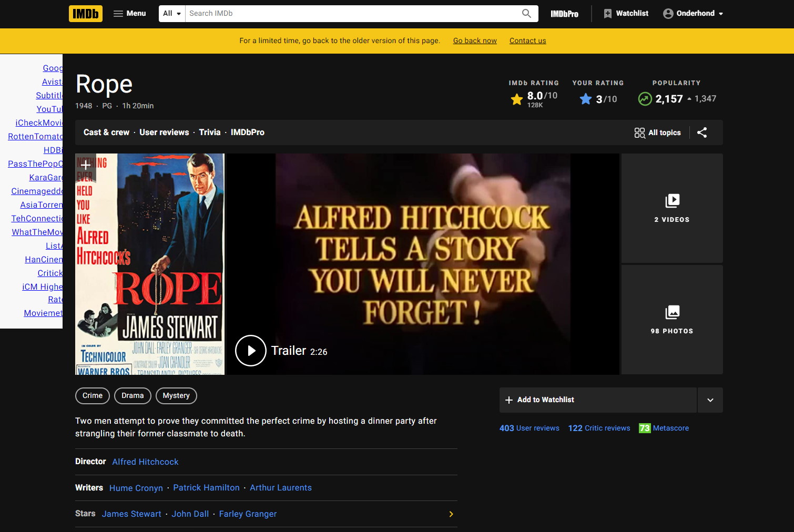Viewport: 794px width, 532px height.
Task: Open Trivia tab
Action: point(210,132)
